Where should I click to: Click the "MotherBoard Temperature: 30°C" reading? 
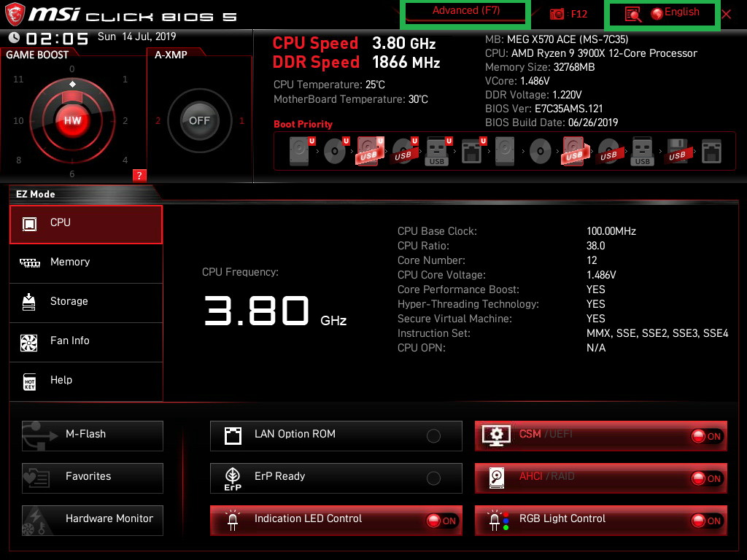click(351, 99)
